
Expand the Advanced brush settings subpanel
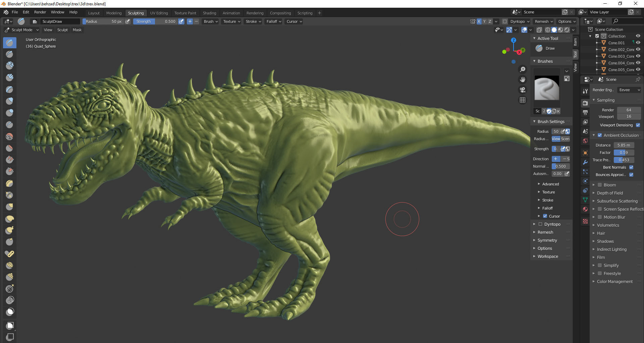pos(550,184)
